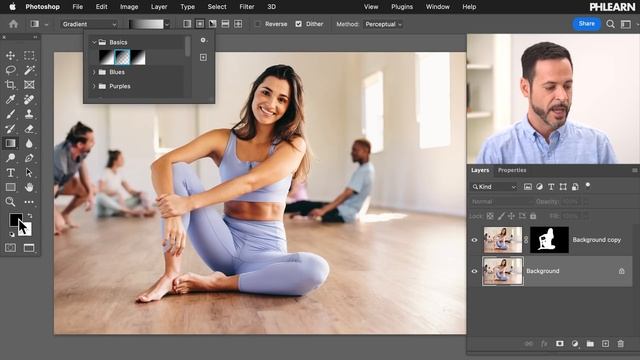The width and height of the screenshot is (640, 360).
Task: Open the Layers panel options menu
Action: [635, 170]
